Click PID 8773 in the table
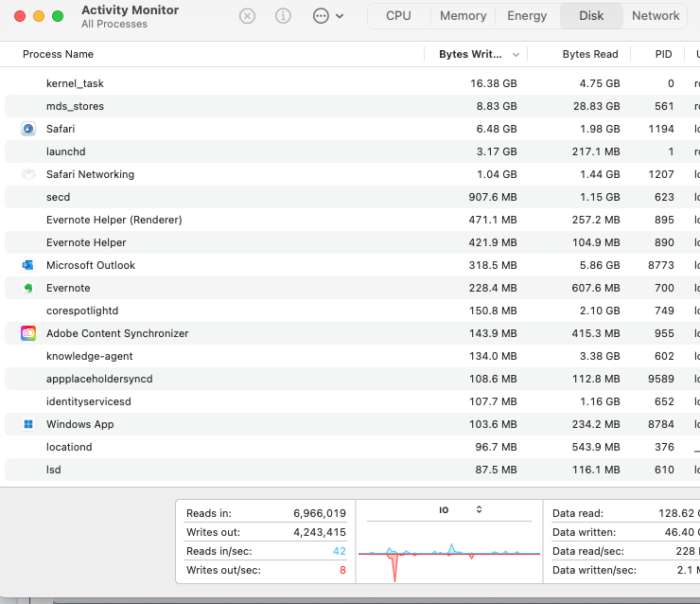 pyautogui.click(x=660, y=265)
